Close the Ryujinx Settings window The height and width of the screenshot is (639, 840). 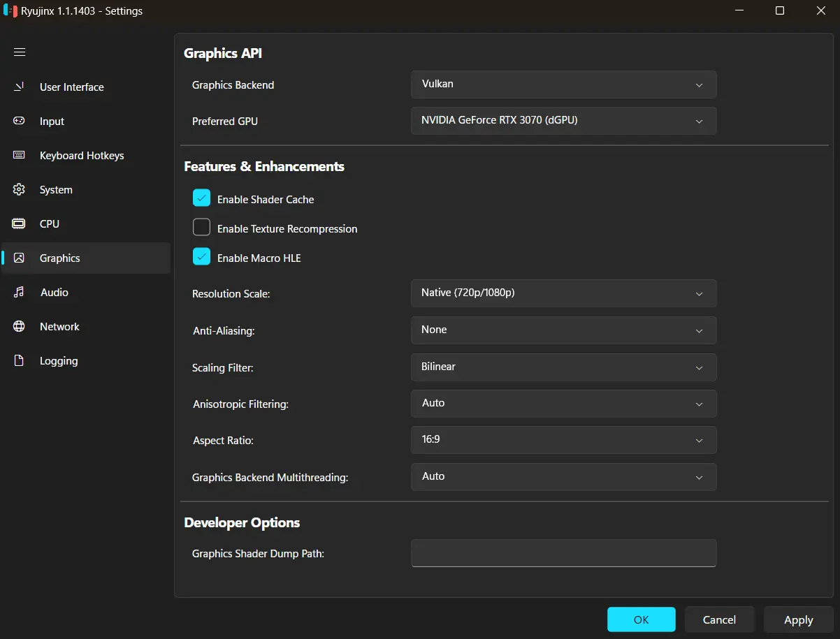(x=821, y=10)
